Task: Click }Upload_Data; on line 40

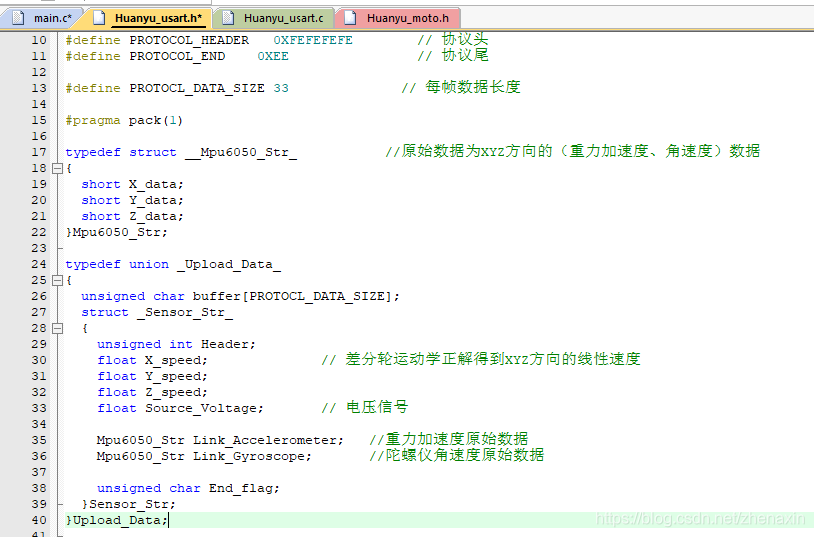Action: (117, 520)
